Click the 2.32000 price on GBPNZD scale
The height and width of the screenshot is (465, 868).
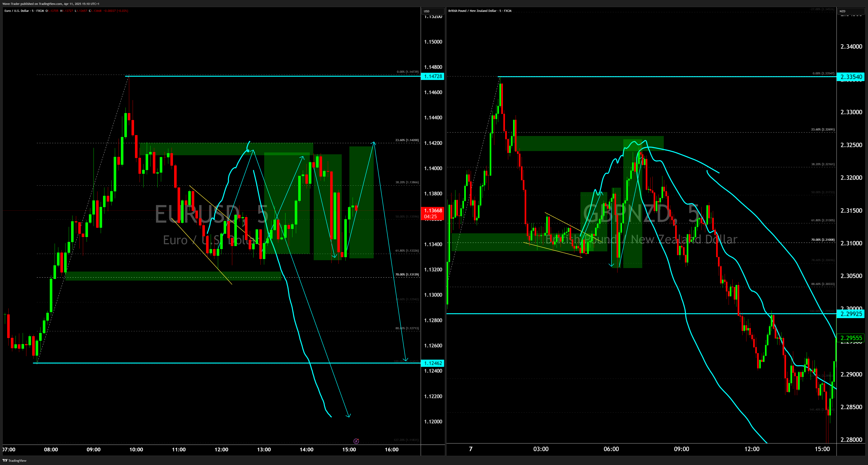click(x=851, y=178)
